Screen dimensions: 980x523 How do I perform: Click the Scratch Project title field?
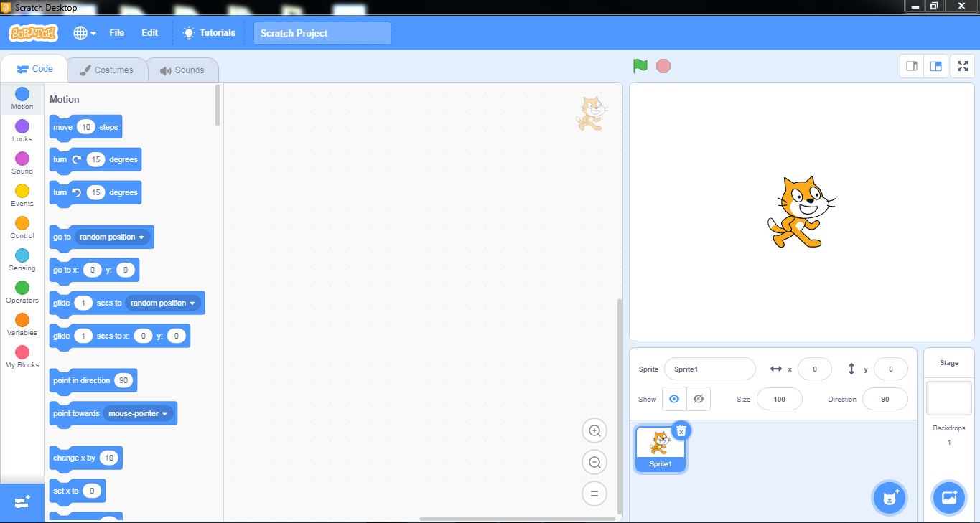(322, 33)
